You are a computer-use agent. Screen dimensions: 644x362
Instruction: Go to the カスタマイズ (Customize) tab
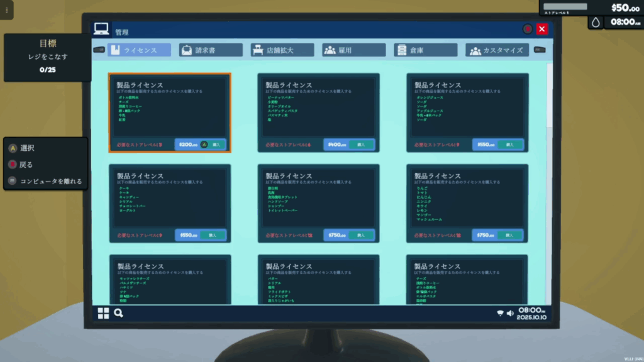click(x=497, y=50)
